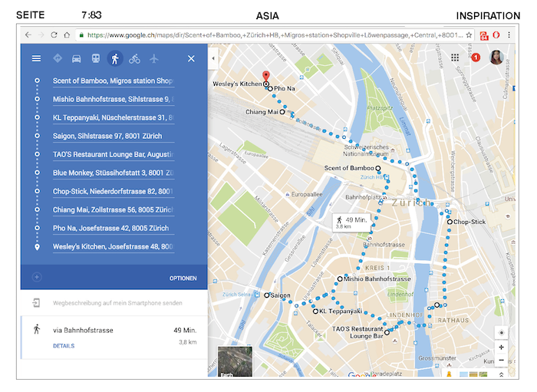Image resolution: width=537 pixels, height=392 pixels.
Task: Reload the page
Action: (x=54, y=35)
